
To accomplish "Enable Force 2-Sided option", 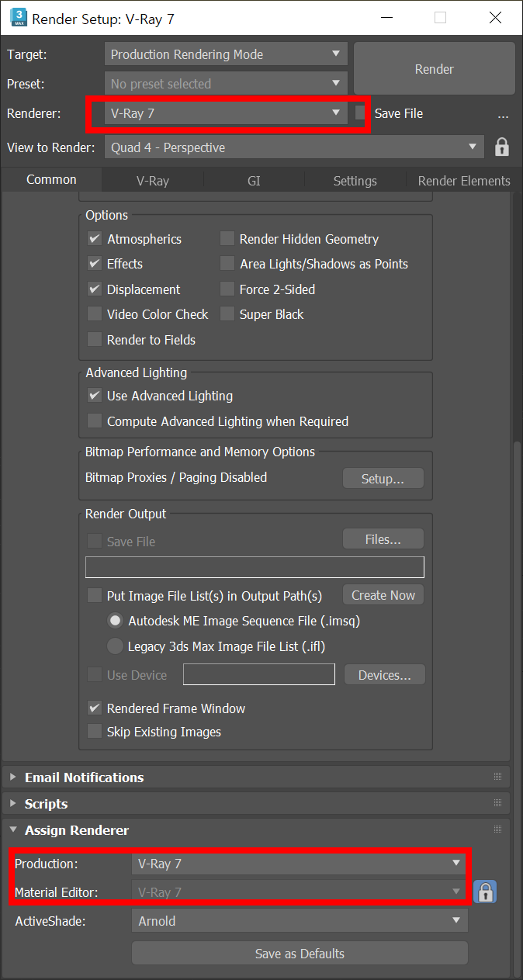I will (x=227, y=289).
